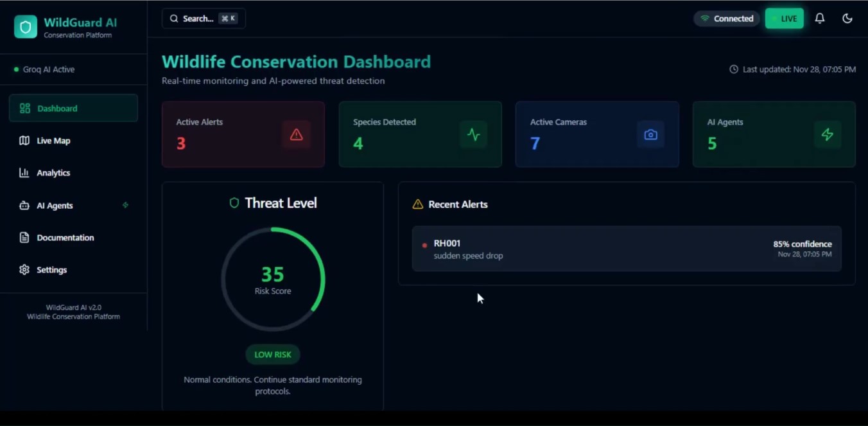This screenshot has width=868, height=426.
Task: Click the Active Alerts warning triangle icon
Action: (x=296, y=134)
